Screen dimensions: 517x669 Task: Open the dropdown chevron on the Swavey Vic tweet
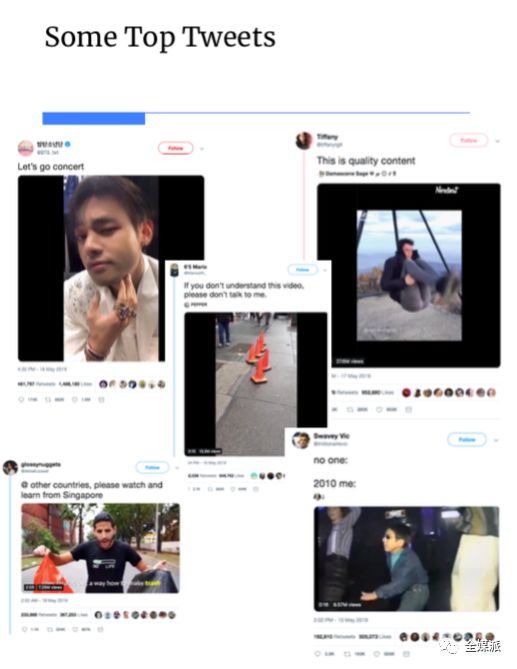tap(496, 440)
